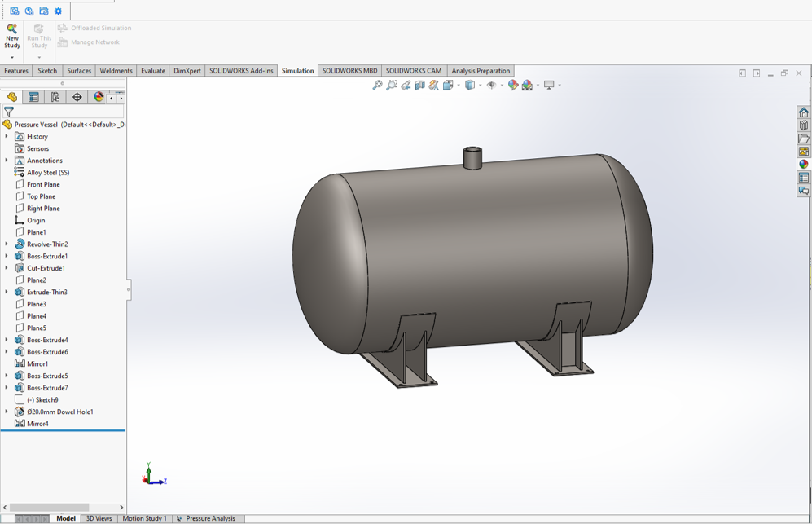Expand the Annotations folder
The width and height of the screenshot is (812, 524).
[7, 161]
